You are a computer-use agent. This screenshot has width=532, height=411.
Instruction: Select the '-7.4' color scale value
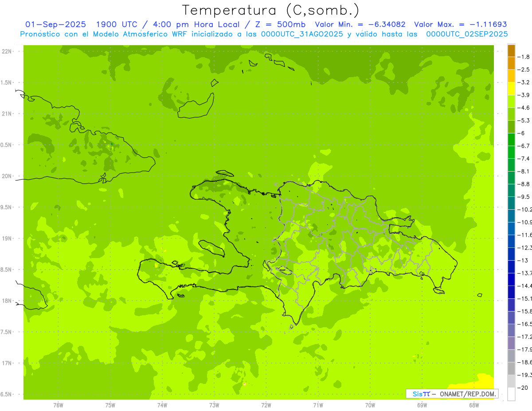click(524, 159)
